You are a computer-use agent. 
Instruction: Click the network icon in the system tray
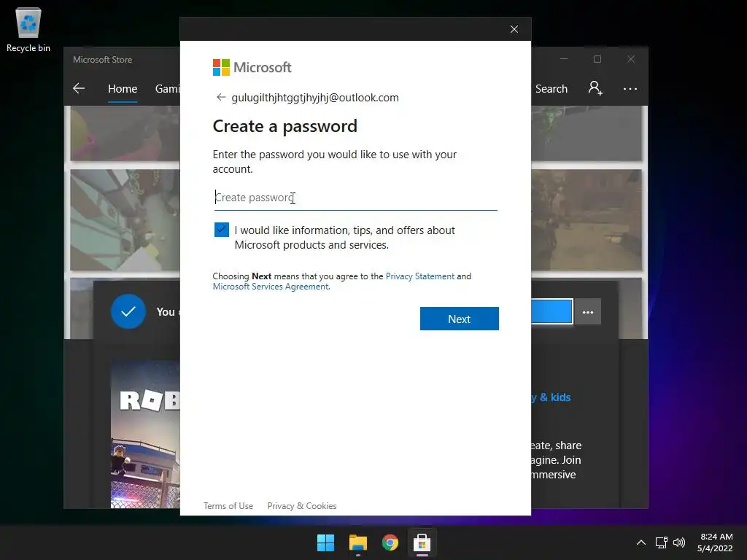[661, 542]
